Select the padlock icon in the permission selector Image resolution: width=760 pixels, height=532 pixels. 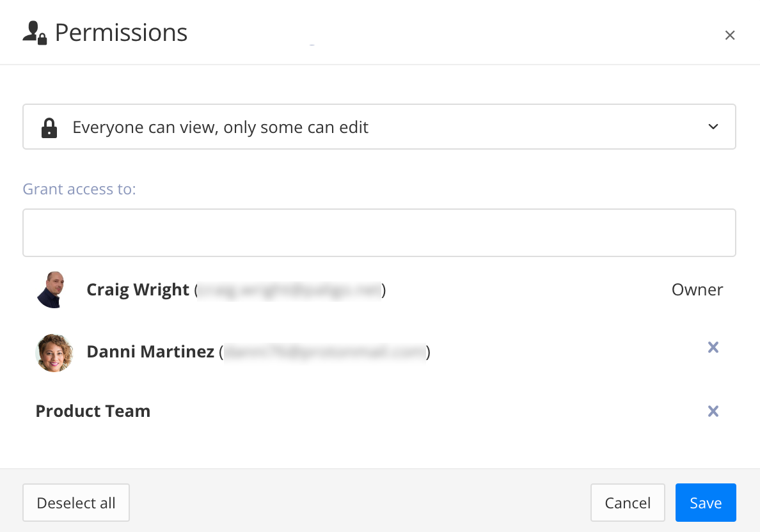pyautogui.click(x=50, y=127)
